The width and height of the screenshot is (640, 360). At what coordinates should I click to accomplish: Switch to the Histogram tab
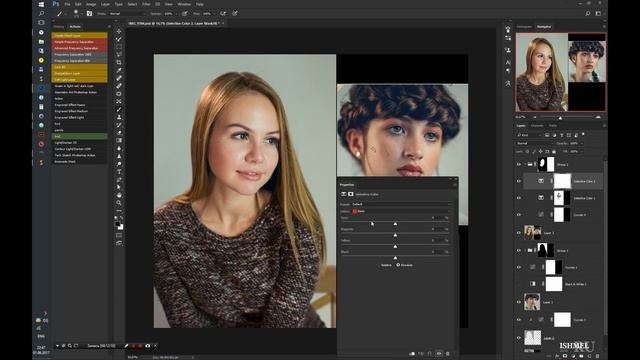pyautogui.click(x=524, y=27)
